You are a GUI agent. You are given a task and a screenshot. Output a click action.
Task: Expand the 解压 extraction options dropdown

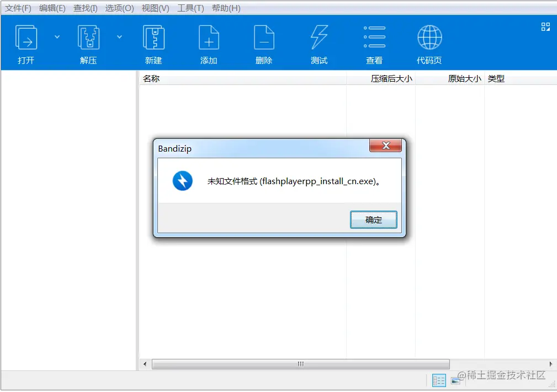[x=119, y=36]
